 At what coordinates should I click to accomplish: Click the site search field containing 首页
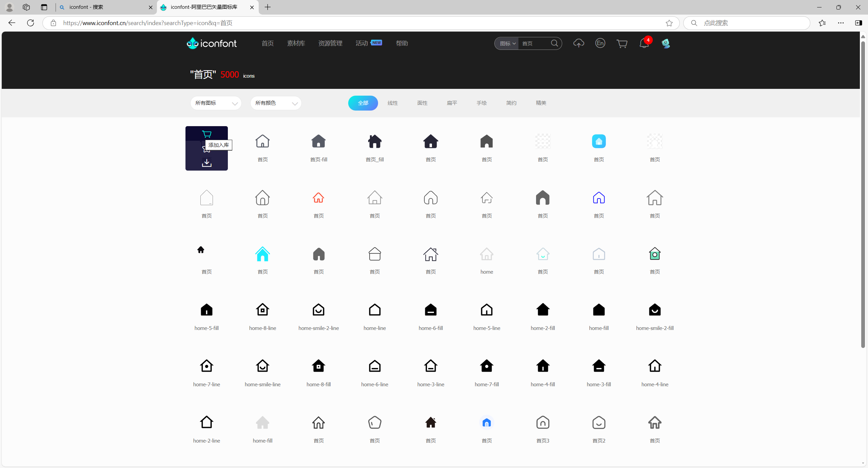pos(534,43)
